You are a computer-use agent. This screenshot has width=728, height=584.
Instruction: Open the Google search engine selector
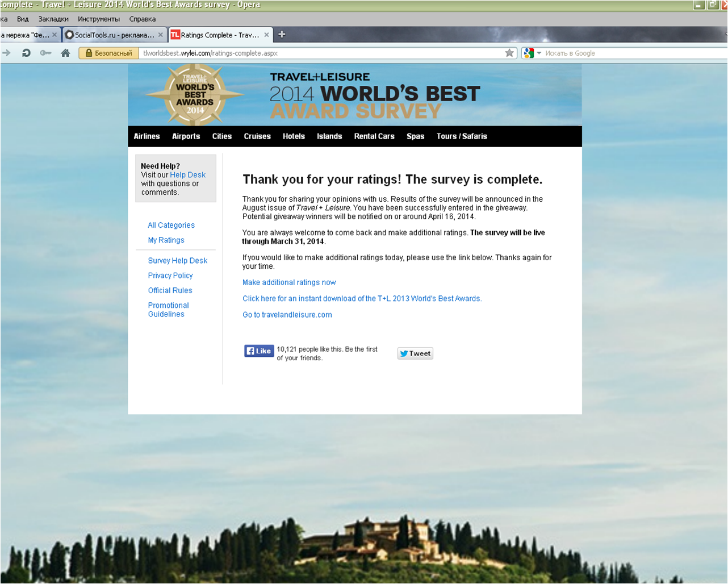point(532,53)
